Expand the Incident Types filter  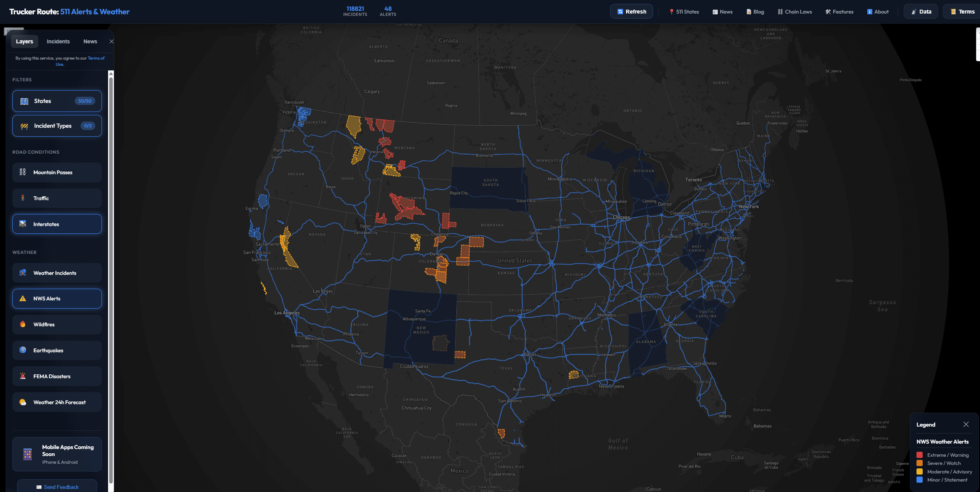point(57,126)
